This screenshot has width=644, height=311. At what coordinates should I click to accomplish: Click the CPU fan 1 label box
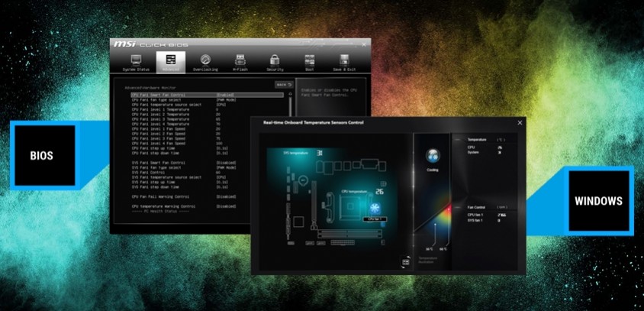coord(374,219)
